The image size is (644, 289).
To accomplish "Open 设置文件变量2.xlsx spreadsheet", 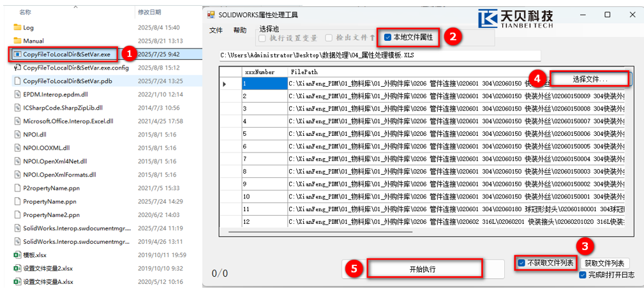I will click(x=48, y=268).
